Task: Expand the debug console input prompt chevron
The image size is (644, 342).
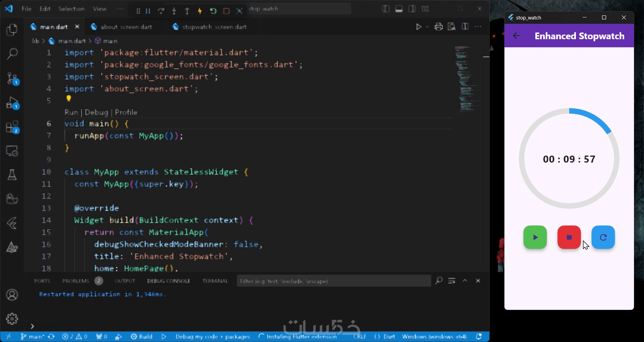Action: (x=32, y=326)
